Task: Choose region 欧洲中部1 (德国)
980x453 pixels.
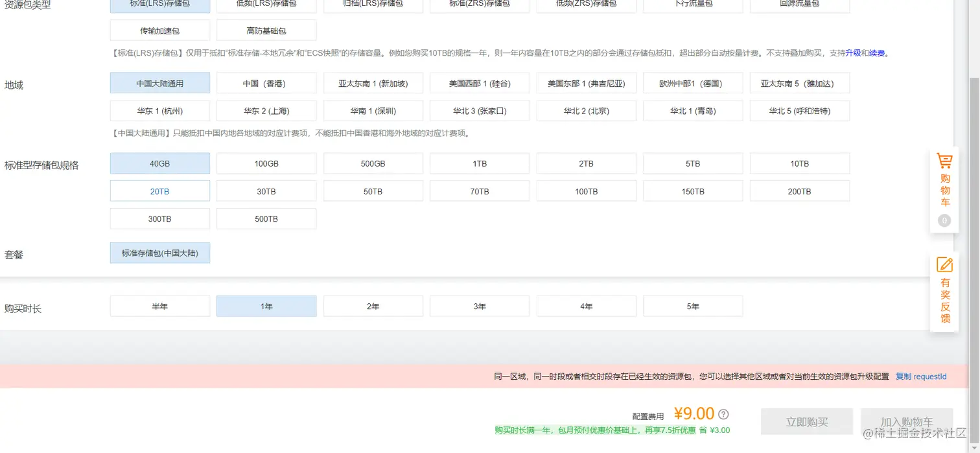Action: pyautogui.click(x=693, y=83)
